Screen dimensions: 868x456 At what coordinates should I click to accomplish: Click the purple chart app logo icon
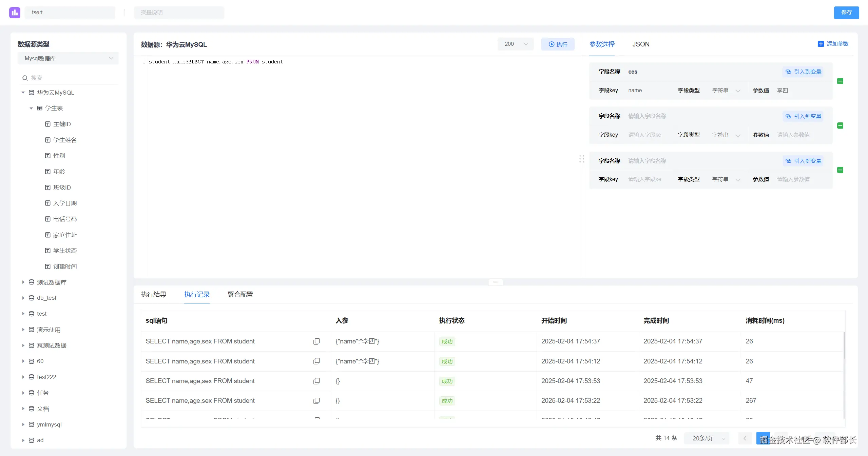point(15,13)
